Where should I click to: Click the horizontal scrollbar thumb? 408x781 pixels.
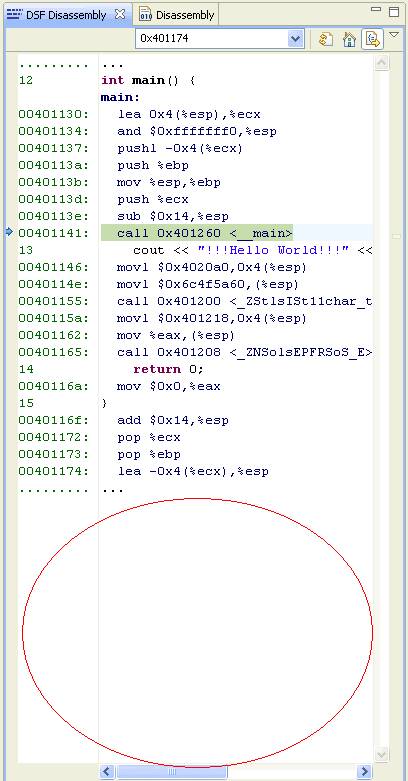[172, 772]
